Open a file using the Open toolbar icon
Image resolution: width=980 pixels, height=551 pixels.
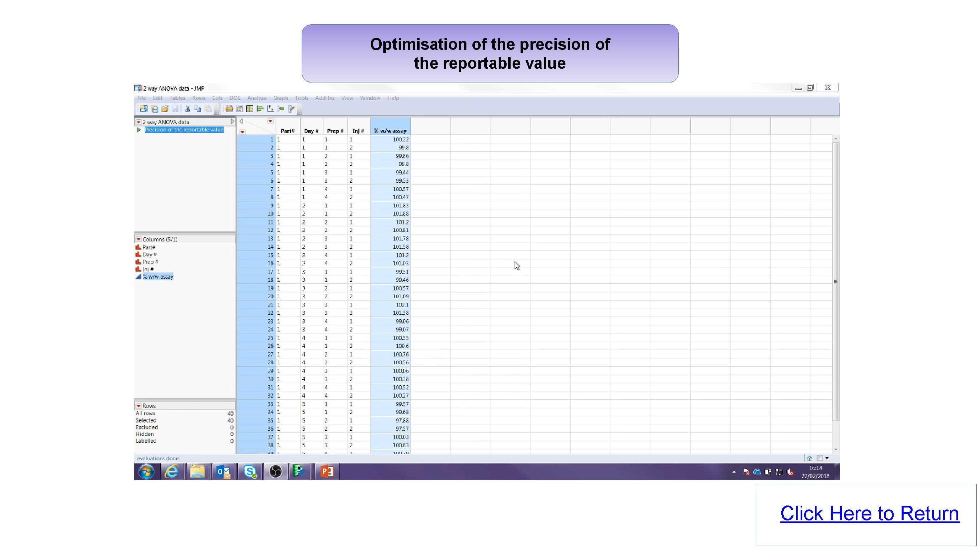pos(164,109)
